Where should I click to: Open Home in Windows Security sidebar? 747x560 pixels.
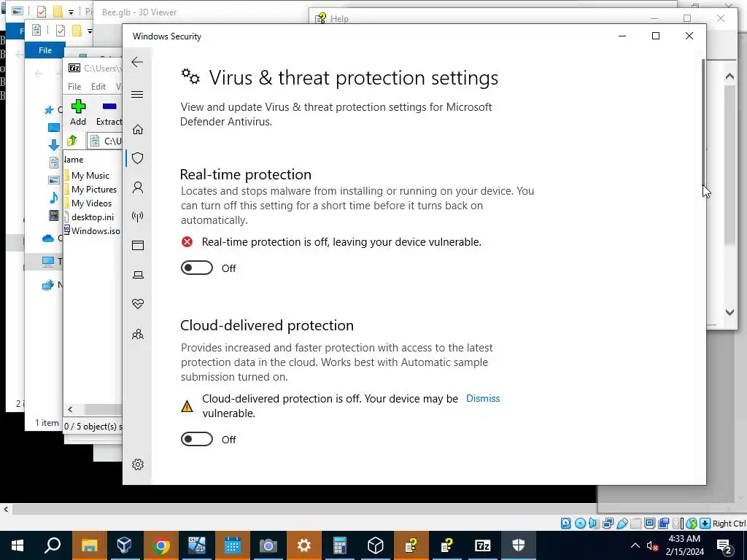[x=138, y=130]
